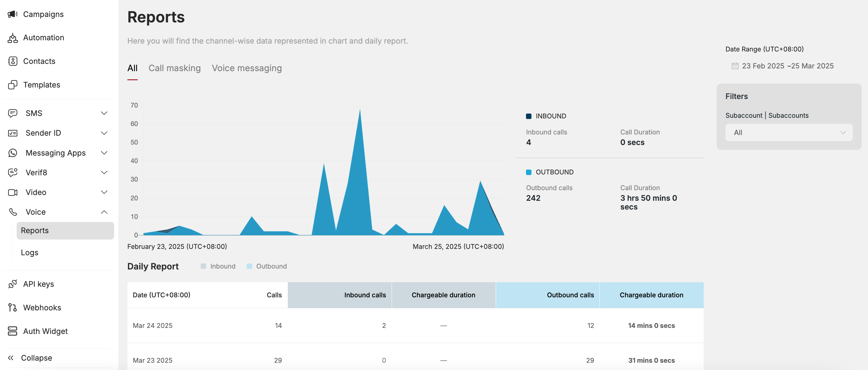The height and width of the screenshot is (370, 868).
Task: Open the Subaccount All dropdown
Action: point(788,132)
